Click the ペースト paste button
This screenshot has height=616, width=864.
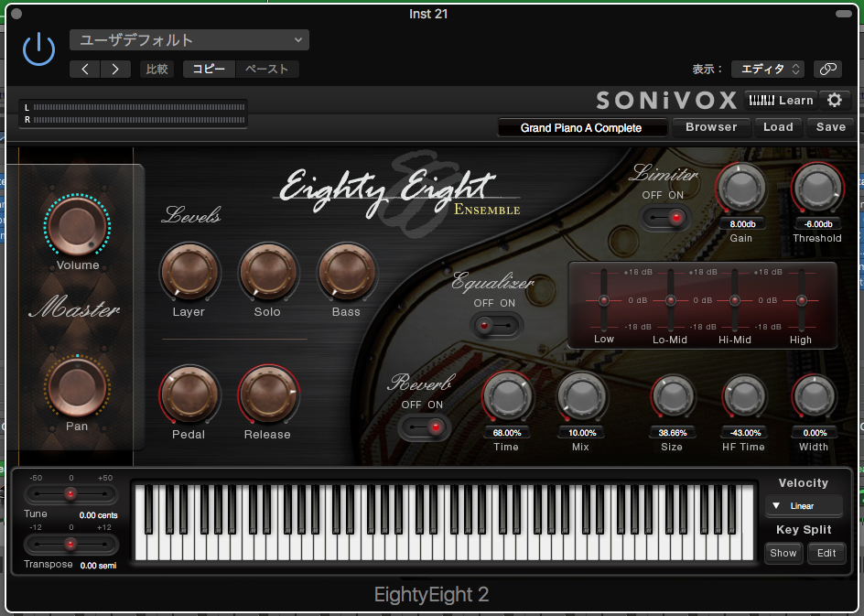(266, 69)
